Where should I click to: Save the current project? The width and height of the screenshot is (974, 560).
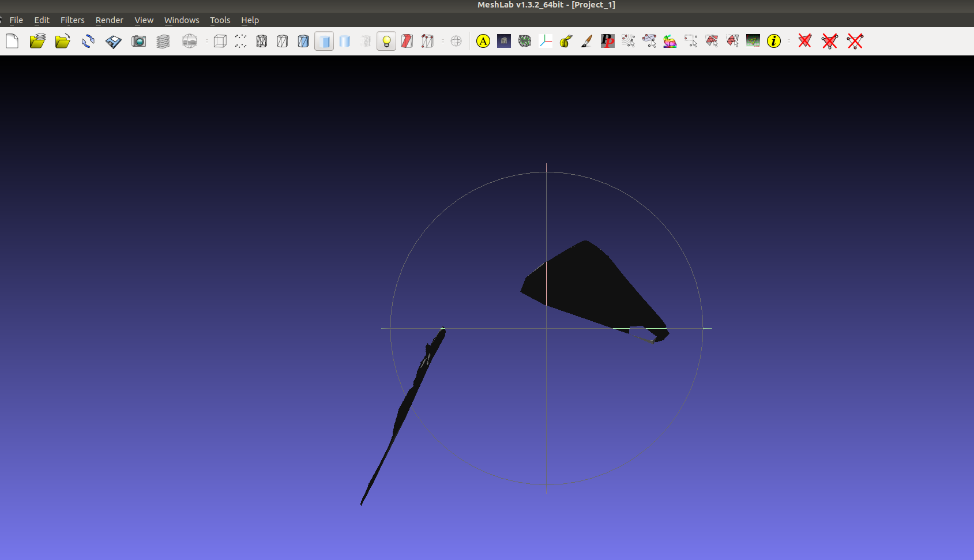pos(113,41)
